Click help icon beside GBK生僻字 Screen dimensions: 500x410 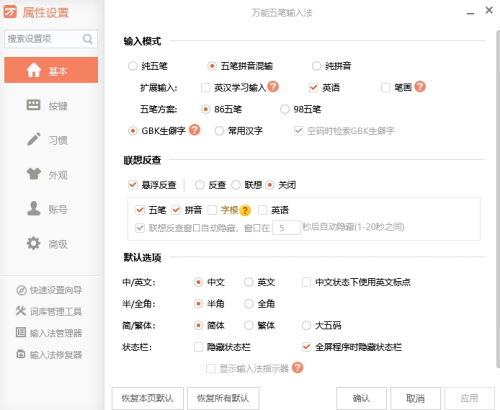(x=194, y=130)
